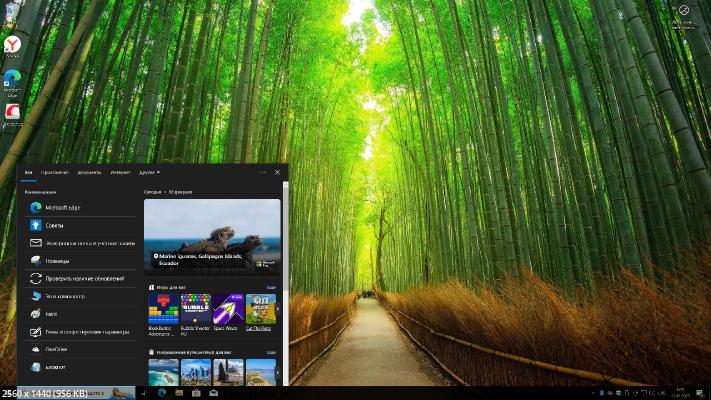711x400 pixels.
Task: Switch to the Приложения tab
Action: (54, 172)
